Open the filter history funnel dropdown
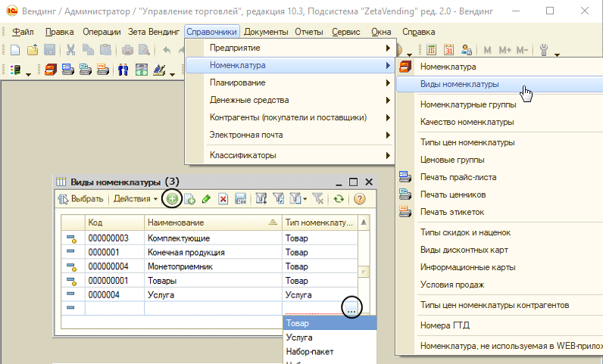 [298, 199]
